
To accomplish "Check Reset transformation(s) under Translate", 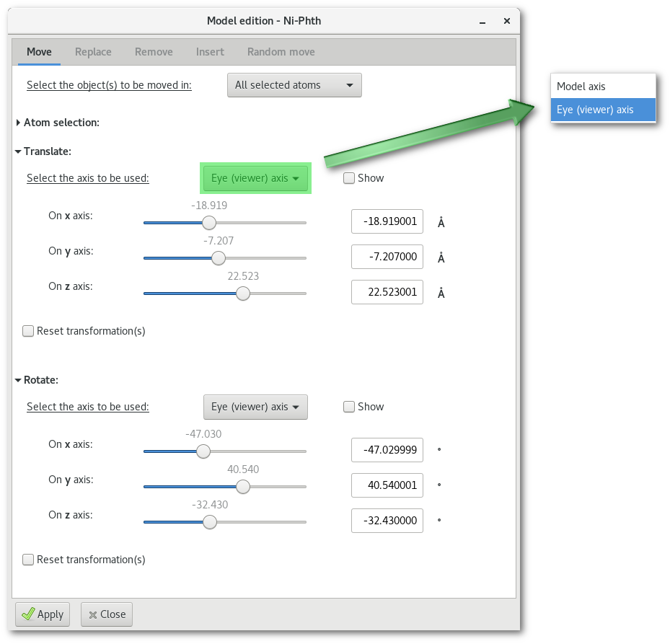I will (28, 331).
